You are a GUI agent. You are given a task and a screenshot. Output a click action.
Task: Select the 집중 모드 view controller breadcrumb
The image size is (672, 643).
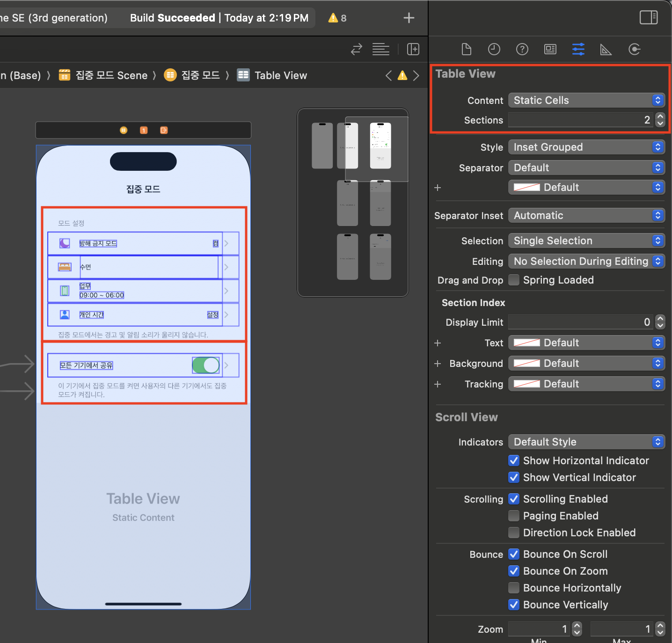(x=192, y=75)
